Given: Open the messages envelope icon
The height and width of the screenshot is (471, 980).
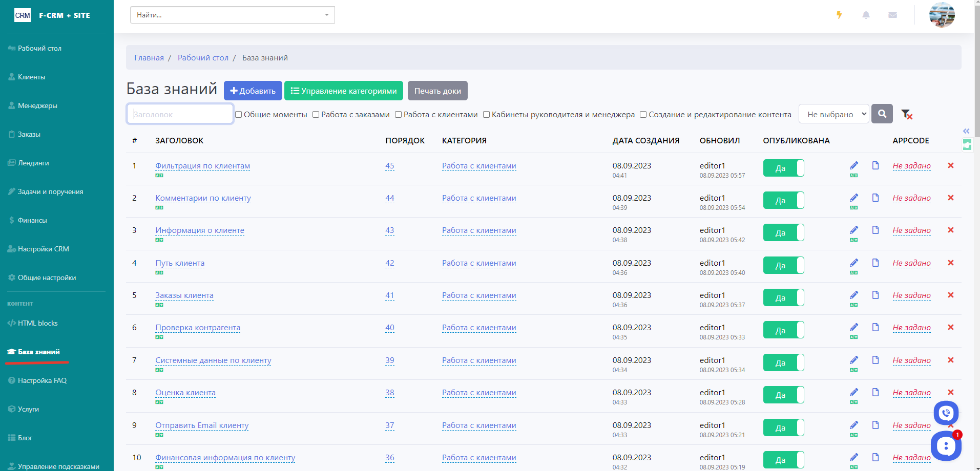Looking at the screenshot, I should click(892, 15).
